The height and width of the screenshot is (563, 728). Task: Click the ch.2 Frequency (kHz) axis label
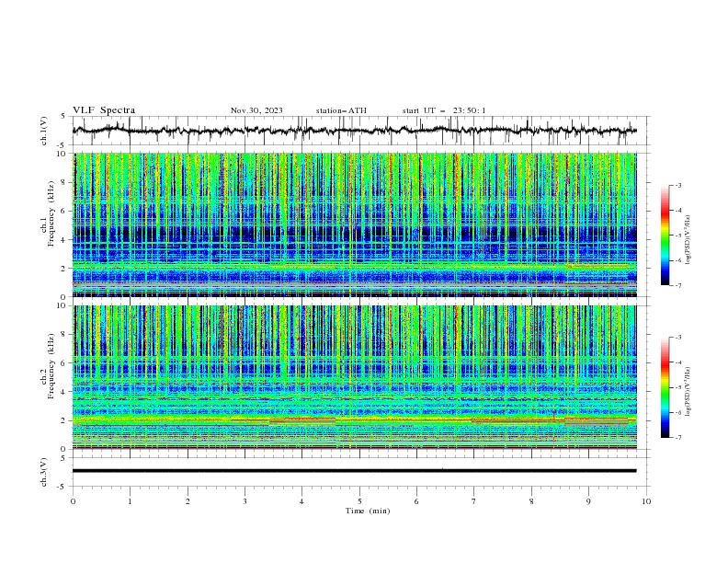coord(48,365)
